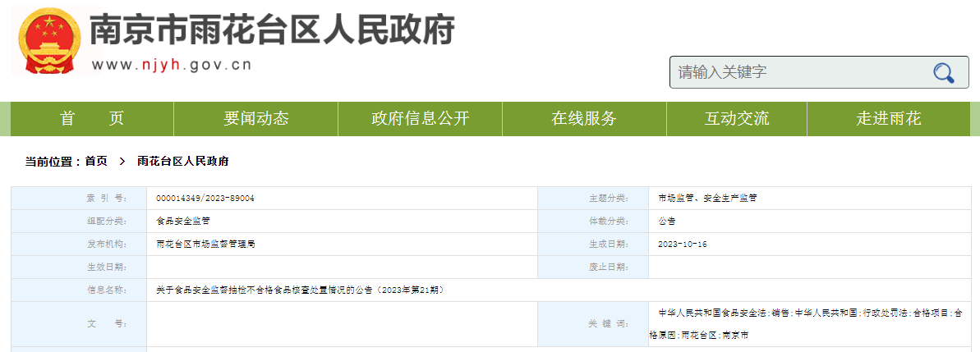Click the www.njyh.gov.cn website address
980x352 pixels.
pyautogui.click(x=171, y=66)
